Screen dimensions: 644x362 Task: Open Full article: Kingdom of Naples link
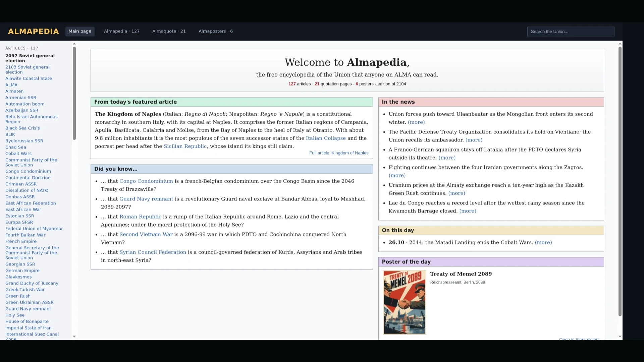click(339, 153)
